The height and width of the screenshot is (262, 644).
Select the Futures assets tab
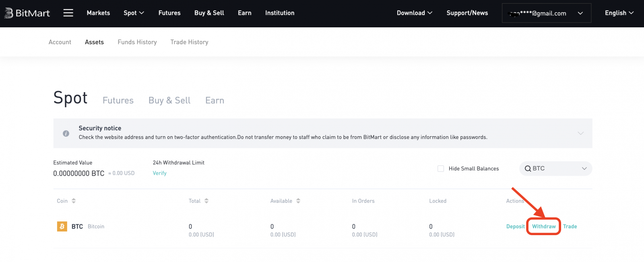(118, 100)
